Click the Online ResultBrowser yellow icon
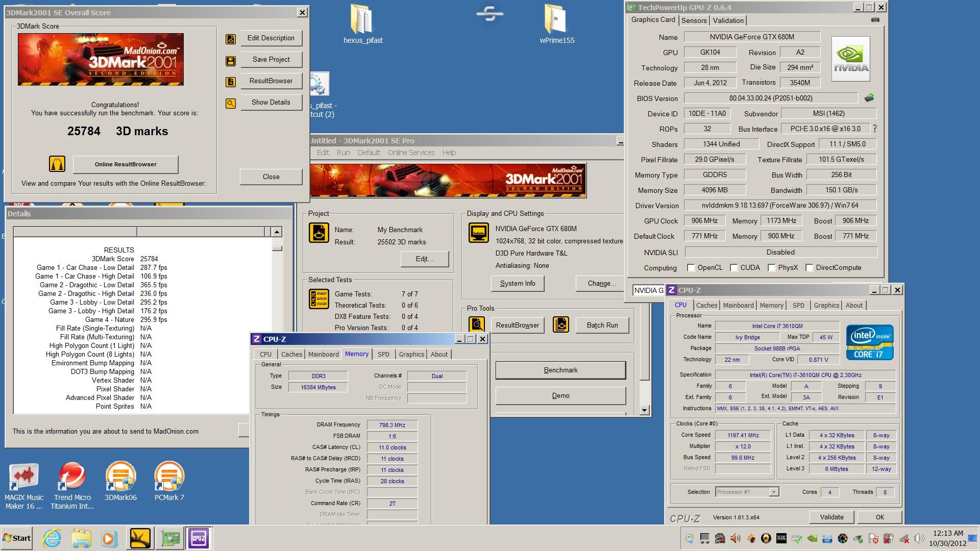 57,164
